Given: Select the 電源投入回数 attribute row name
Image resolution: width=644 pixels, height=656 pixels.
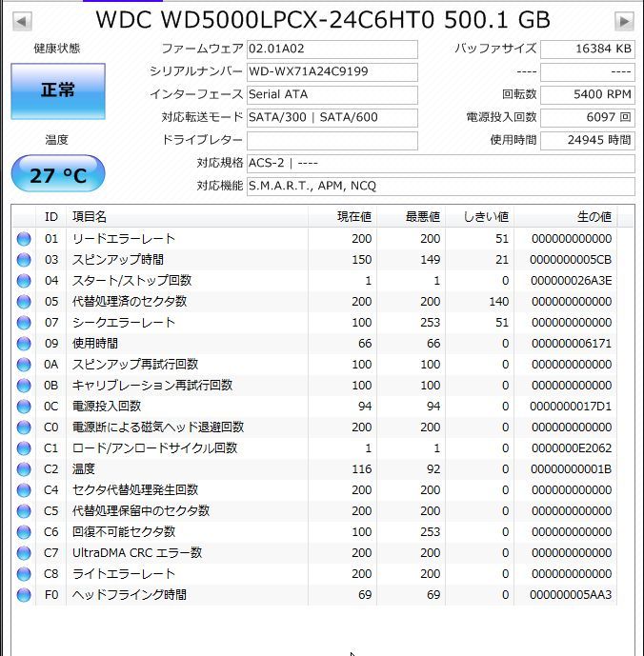Looking at the screenshot, I should [107, 407].
